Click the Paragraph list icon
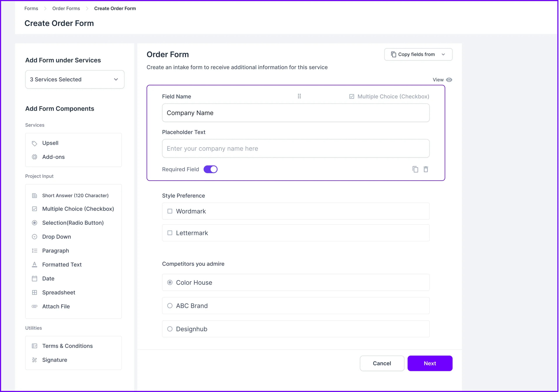560x392 pixels. click(x=34, y=250)
